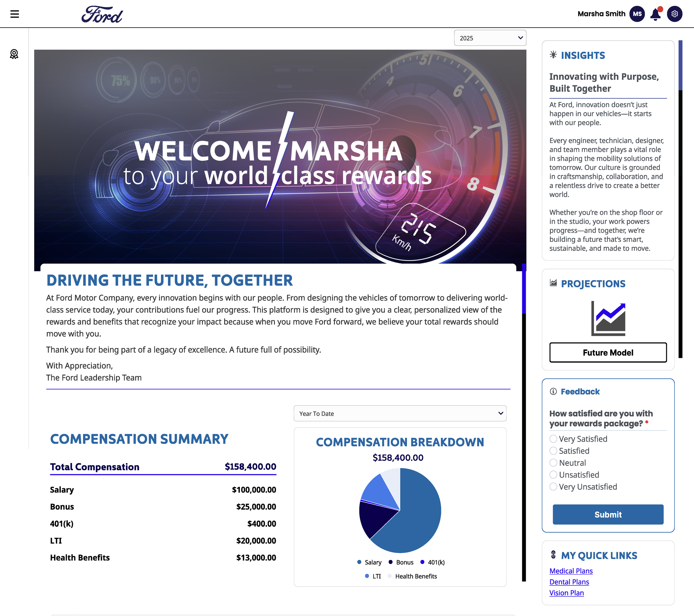Click the Feedback info icon
Image resolution: width=694 pixels, height=616 pixels.
pyautogui.click(x=553, y=391)
